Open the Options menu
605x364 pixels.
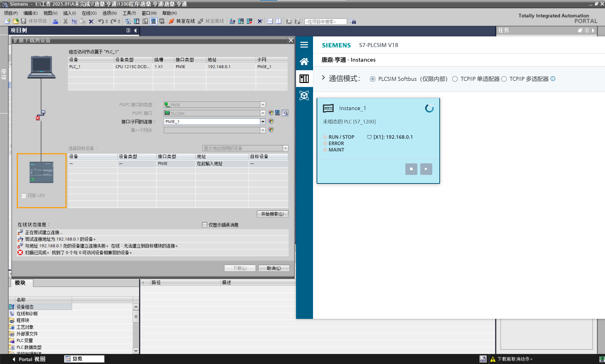pos(109,13)
